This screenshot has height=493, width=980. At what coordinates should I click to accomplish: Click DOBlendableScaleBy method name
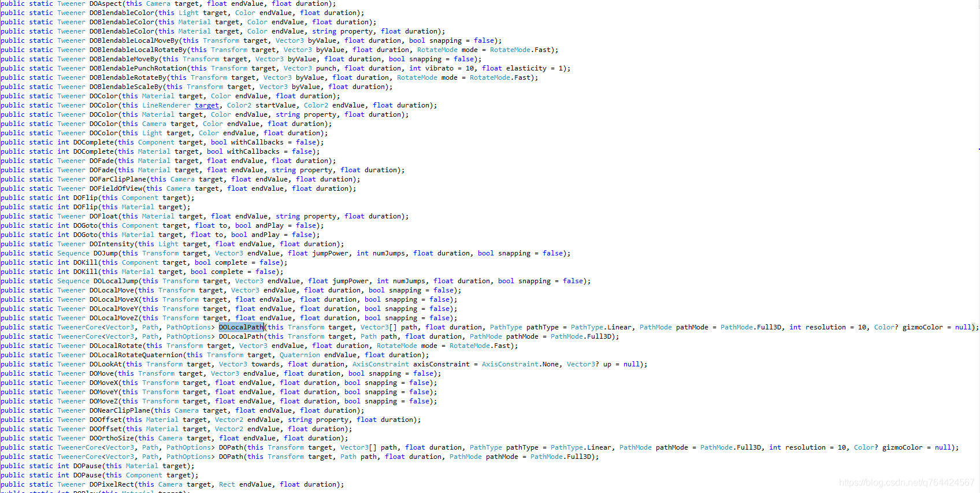tap(126, 87)
